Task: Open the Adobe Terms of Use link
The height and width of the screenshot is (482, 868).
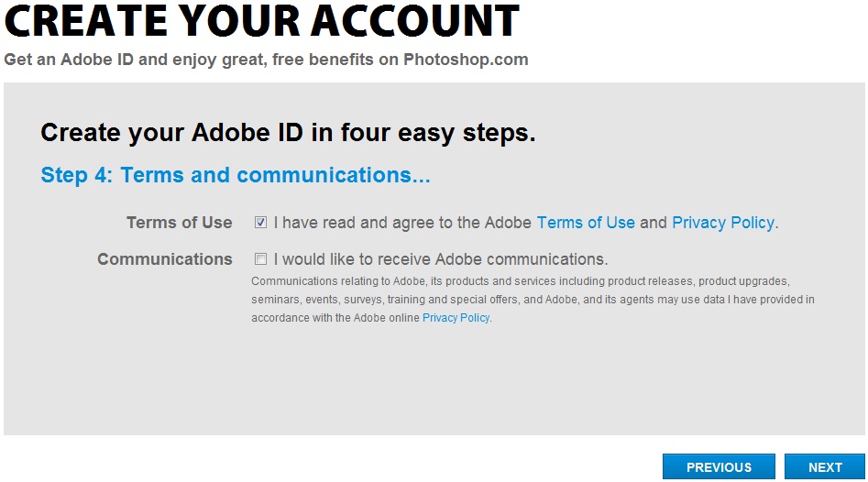Action: tap(586, 223)
